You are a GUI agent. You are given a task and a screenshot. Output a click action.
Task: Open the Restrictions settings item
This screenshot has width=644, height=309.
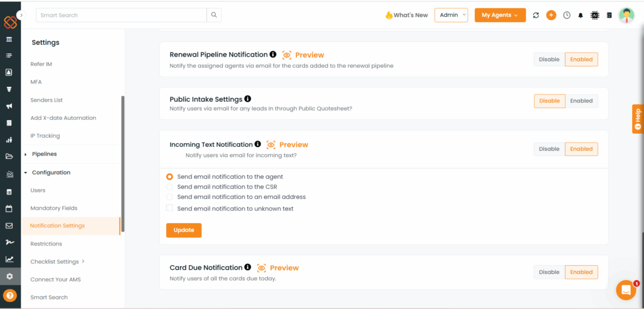(46, 244)
